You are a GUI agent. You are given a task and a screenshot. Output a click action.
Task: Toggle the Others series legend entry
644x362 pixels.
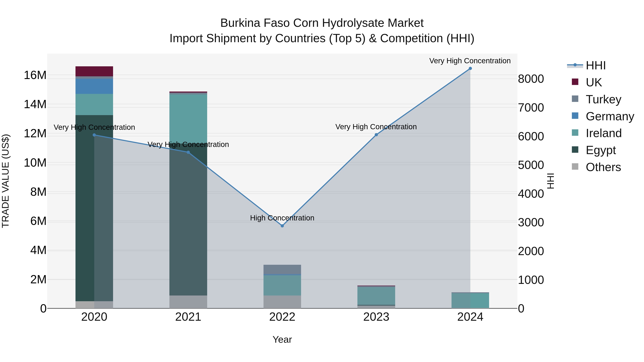596,167
